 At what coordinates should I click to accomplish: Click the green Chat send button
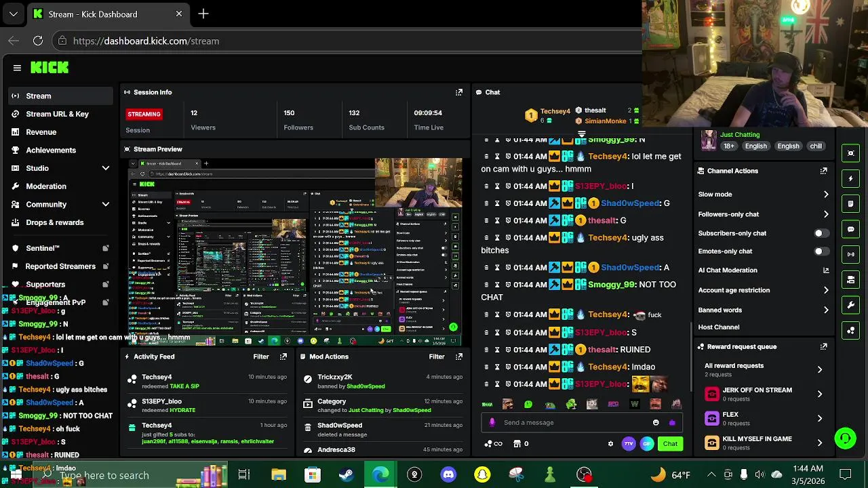coord(670,444)
